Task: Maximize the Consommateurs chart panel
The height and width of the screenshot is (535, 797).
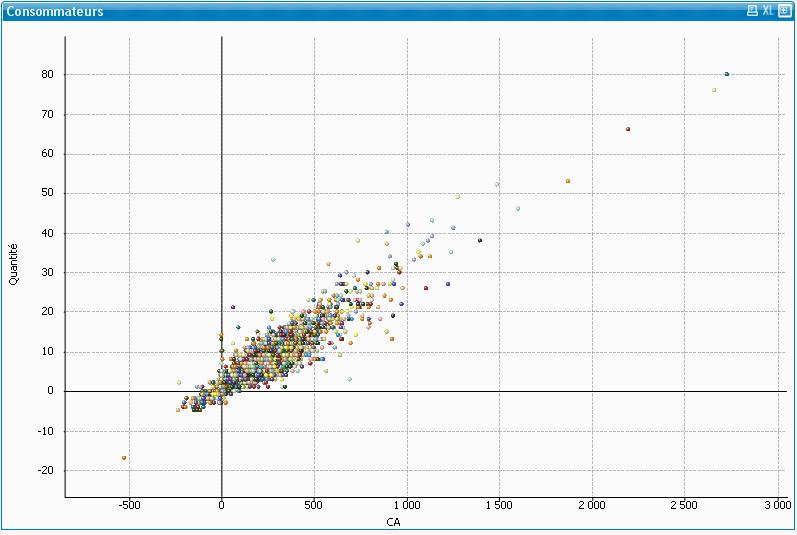Action: [x=784, y=11]
